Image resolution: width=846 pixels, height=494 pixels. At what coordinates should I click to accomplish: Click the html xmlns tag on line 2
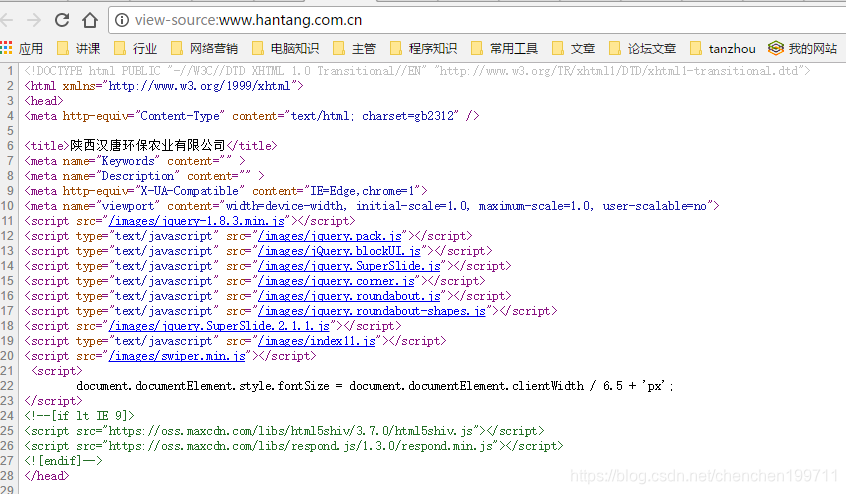[x=164, y=86]
